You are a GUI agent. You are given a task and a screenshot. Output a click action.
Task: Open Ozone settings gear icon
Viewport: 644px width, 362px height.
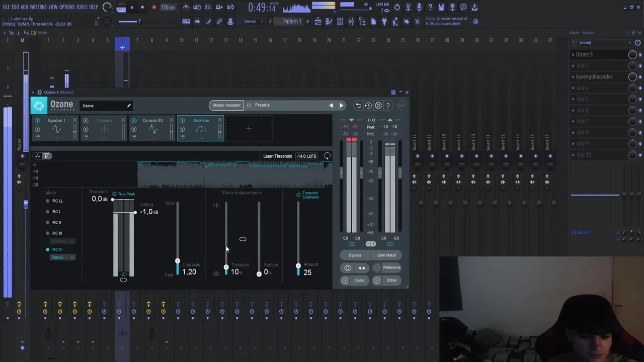click(x=378, y=106)
